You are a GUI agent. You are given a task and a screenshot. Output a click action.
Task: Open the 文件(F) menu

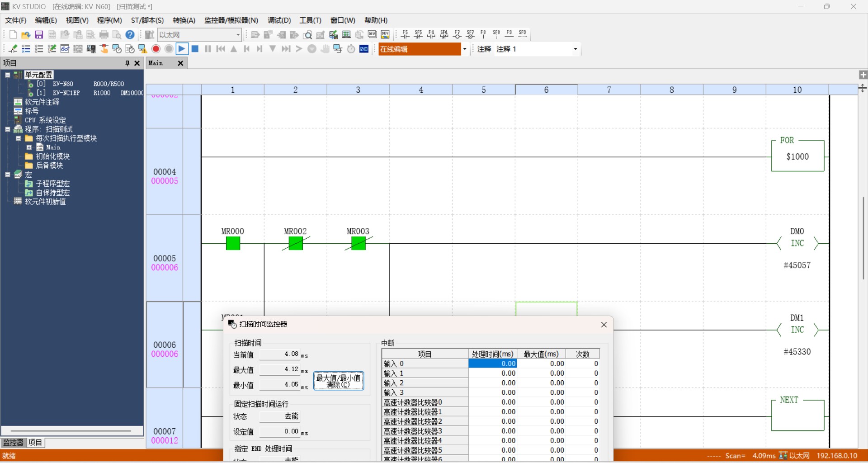point(16,20)
